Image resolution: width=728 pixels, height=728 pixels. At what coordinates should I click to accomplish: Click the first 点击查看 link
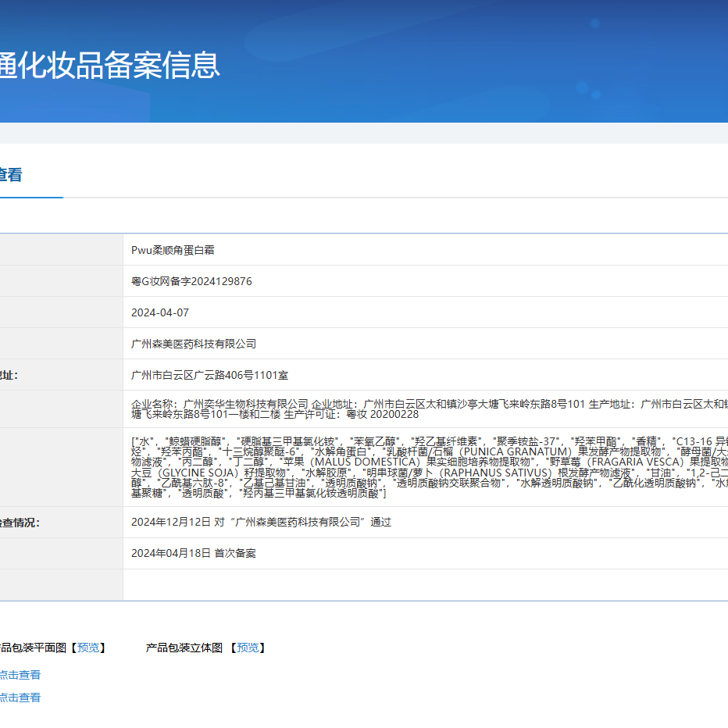tap(20, 674)
